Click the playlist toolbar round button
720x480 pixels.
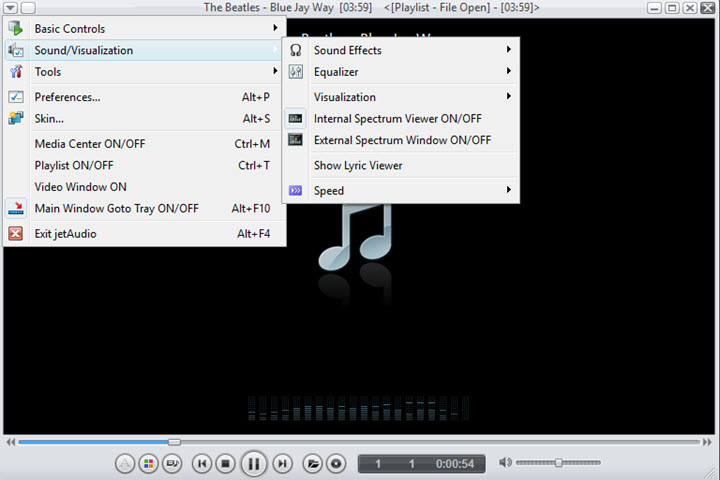coord(172,464)
